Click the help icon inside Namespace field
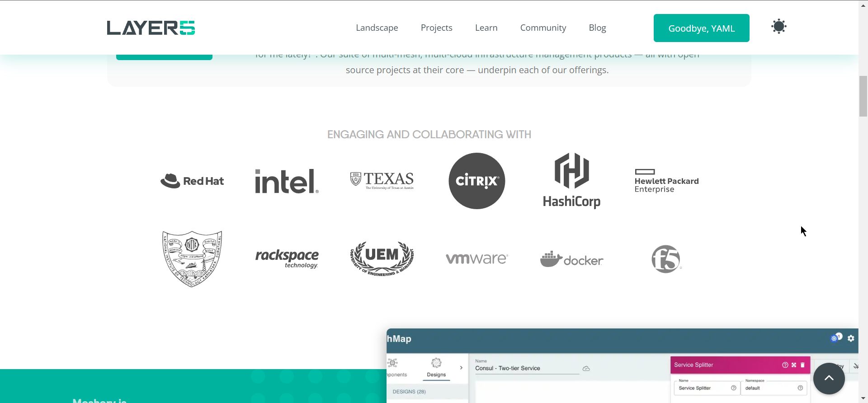868x403 pixels. pyautogui.click(x=800, y=388)
